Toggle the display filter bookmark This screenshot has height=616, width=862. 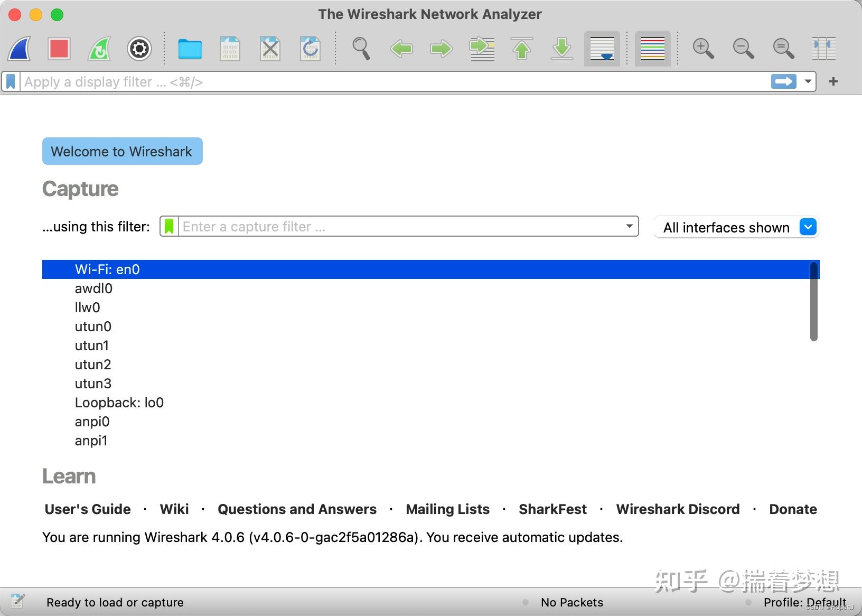(10, 81)
